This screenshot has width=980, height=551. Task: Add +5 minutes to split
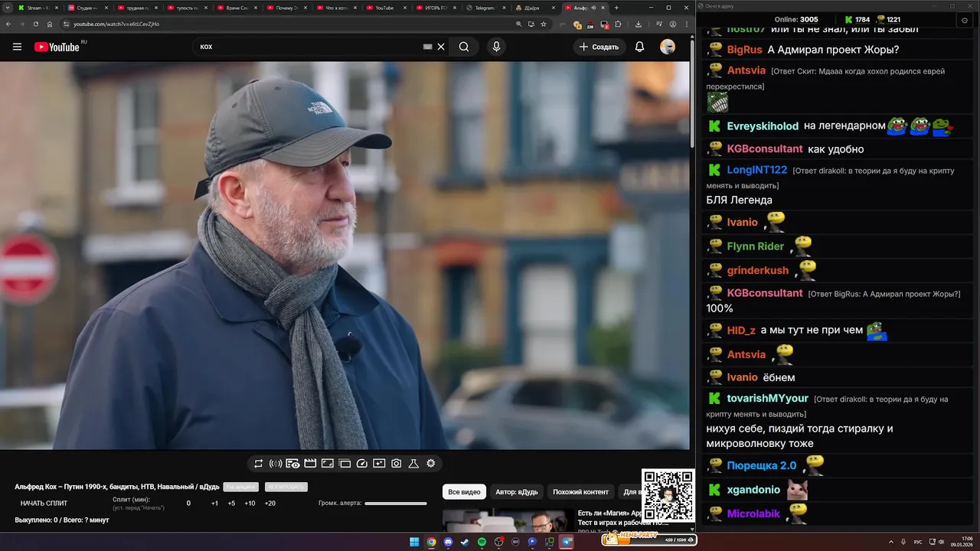231,504
